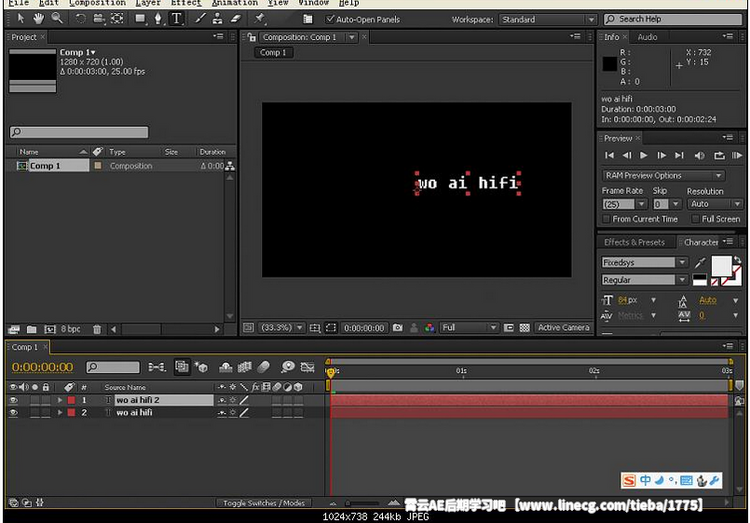Click the Pan Behind tool

point(117,19)
